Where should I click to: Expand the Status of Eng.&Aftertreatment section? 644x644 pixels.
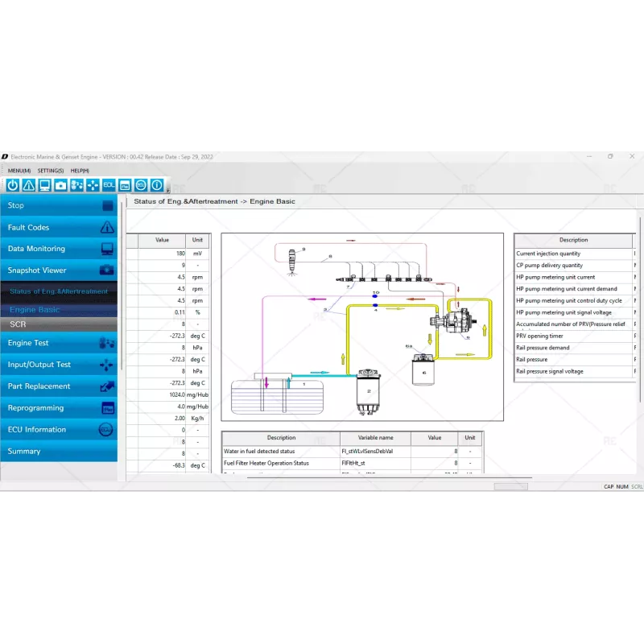59,291
